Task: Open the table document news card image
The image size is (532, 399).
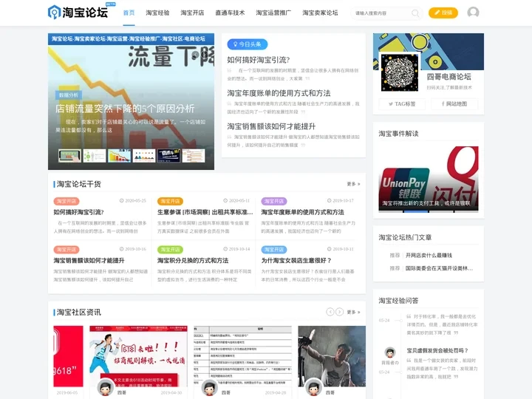Action: click(x=242, y=356)
